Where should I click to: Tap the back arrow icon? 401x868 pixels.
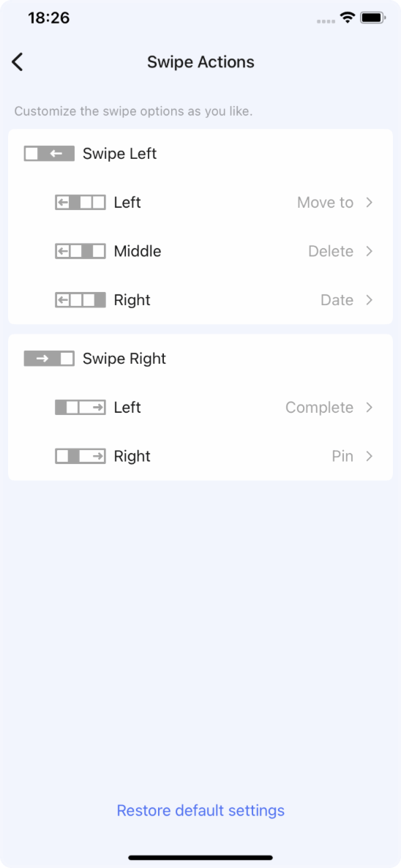[x=18, y=62]
